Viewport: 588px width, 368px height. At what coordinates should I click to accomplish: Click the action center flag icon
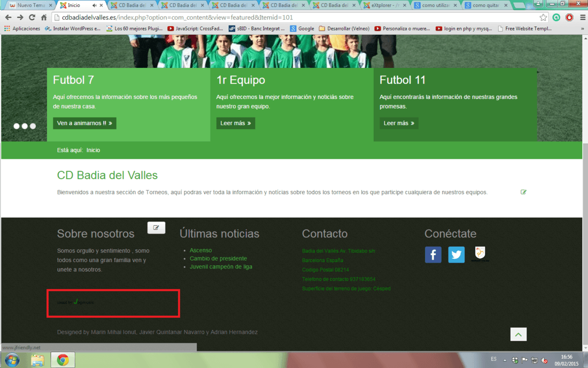coord(524,361)
